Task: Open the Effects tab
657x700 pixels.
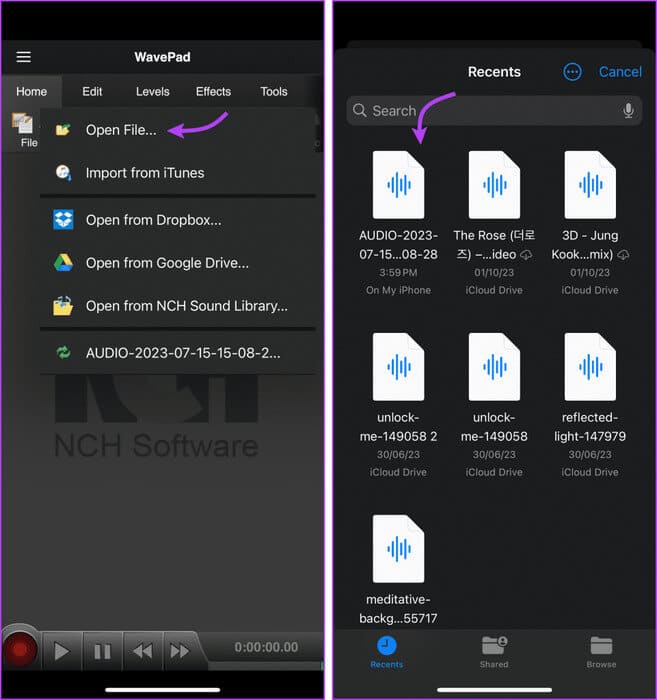Action: point(213,92)
